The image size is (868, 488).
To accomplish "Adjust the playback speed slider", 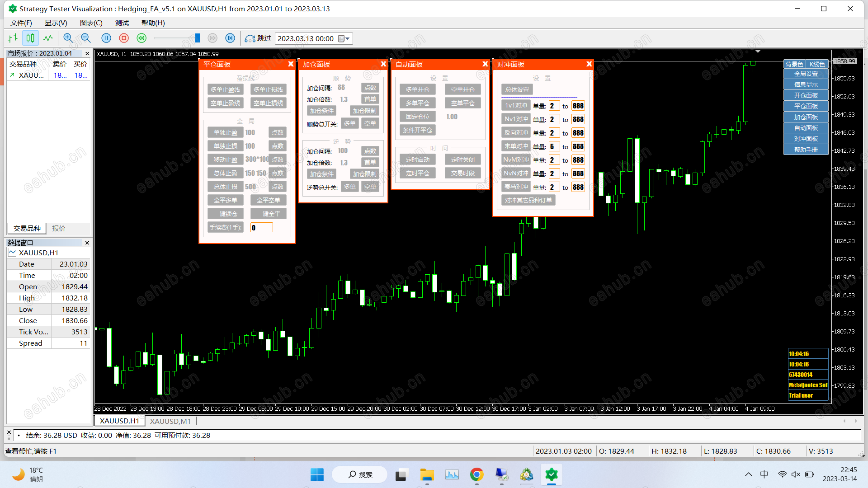I will 197,38.
